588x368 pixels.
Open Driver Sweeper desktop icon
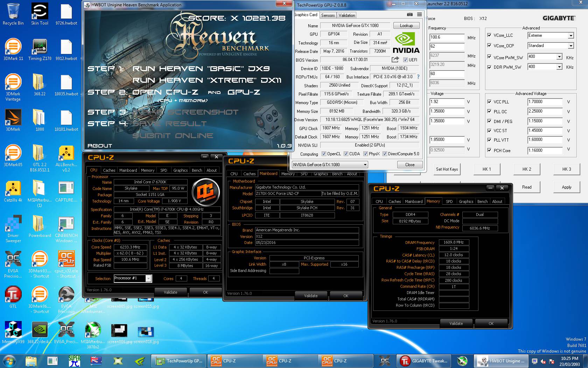pyautogui.click(x=13, y=229)
